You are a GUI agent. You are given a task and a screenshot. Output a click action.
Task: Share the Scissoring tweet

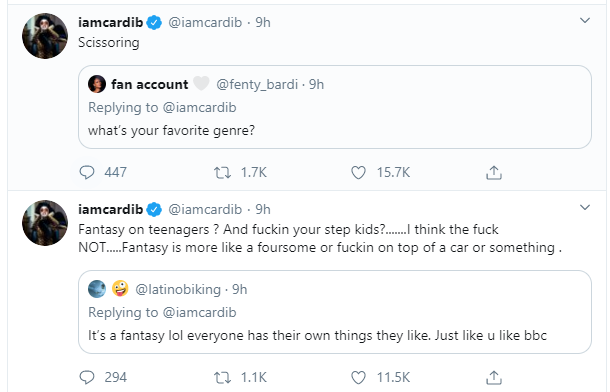(x=494, y=172)
